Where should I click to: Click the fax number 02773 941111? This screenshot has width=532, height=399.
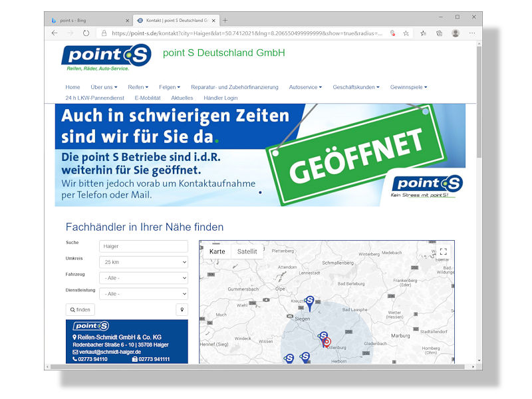[x=151, y=359]
